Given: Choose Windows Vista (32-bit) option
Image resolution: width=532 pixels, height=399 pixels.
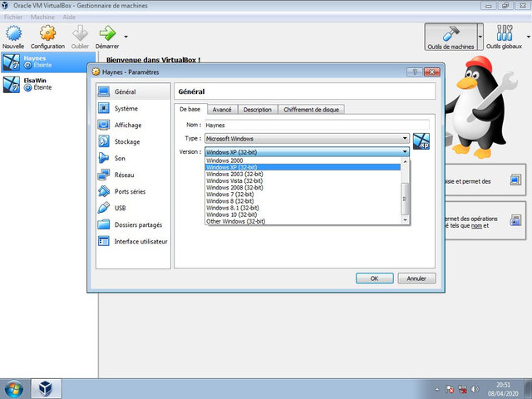Looking at the screenshot, I should [x=303, y=181].
